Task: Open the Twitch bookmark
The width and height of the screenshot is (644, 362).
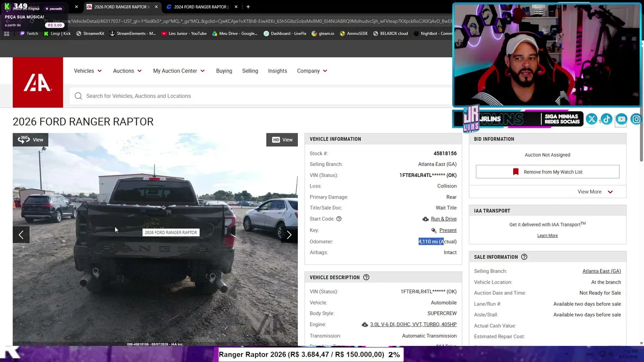Action: tap(29, 34)
